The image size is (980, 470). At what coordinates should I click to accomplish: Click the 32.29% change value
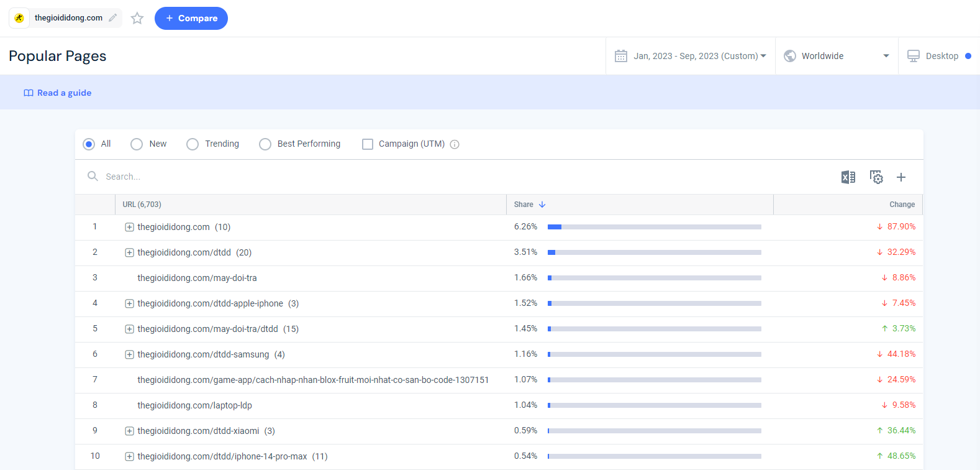pyautogui.click(x=901, y=252)
